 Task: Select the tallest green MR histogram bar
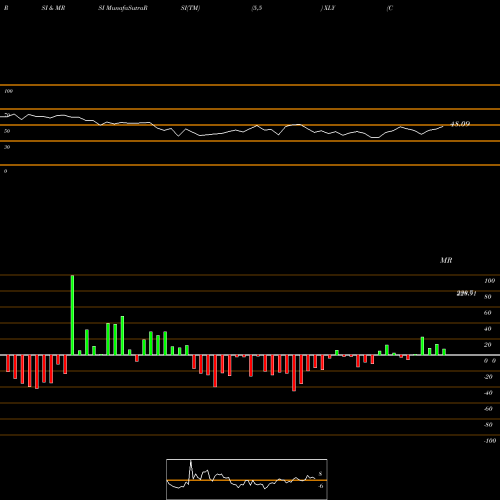(72, 315)
